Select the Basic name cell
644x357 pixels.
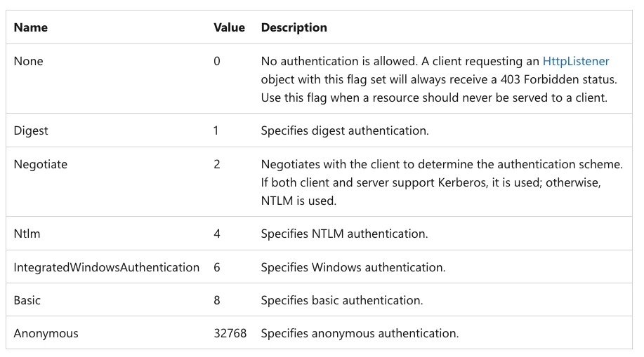(x=27, y=300)
